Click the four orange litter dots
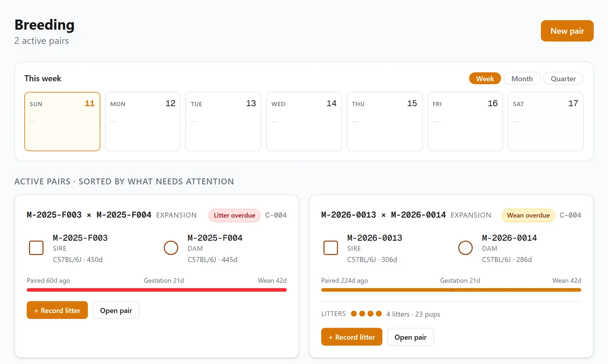608x364 pixels. click(366, 314)
